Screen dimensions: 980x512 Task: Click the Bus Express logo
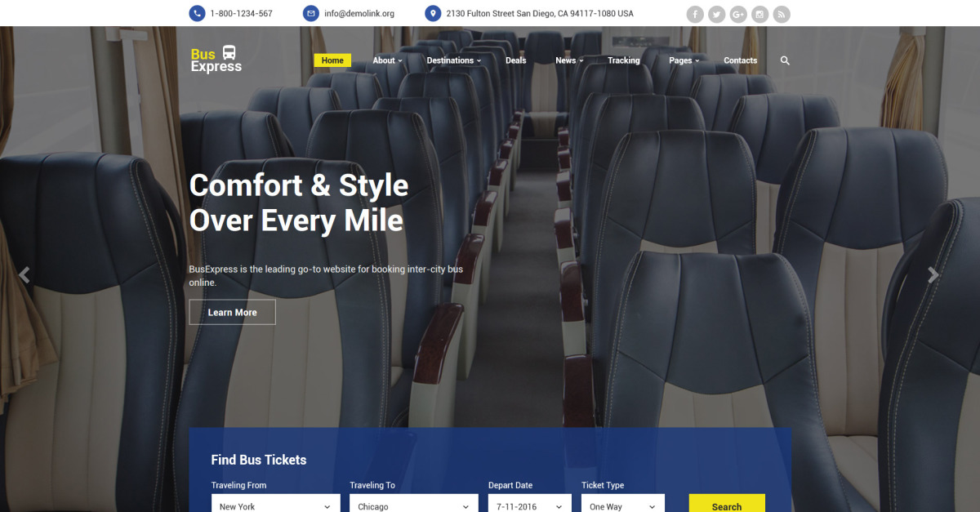[x=216, y=60]
